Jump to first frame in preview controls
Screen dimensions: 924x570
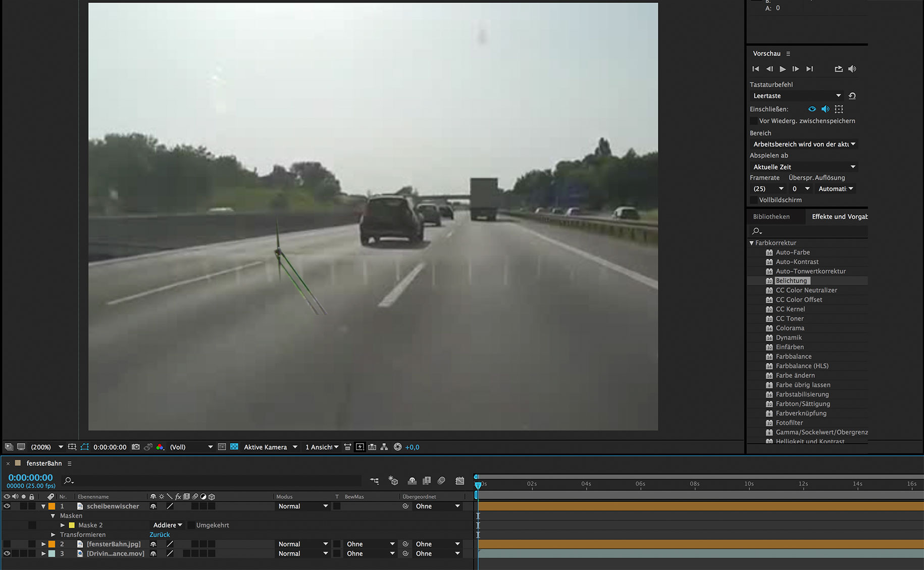pos(755,69)
